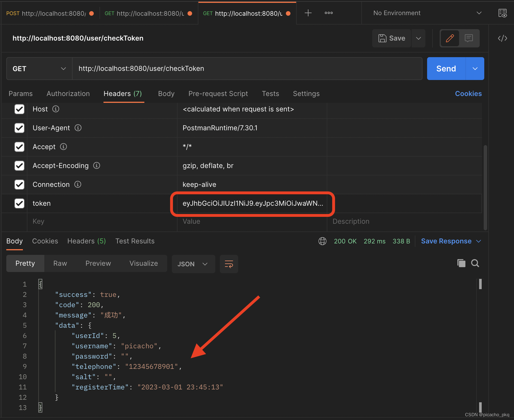Click the request title checkToken URL
This screenshot has height=420, width=514.
point(78,38)
